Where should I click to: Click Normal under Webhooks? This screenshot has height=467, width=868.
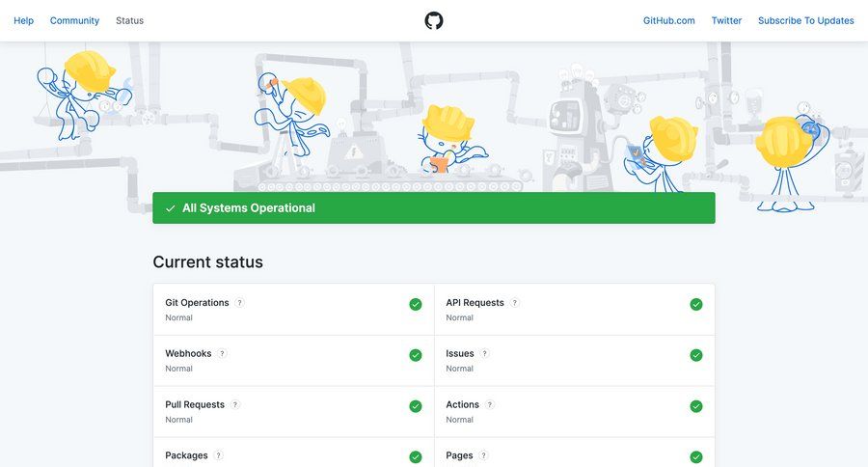[178, 369]
